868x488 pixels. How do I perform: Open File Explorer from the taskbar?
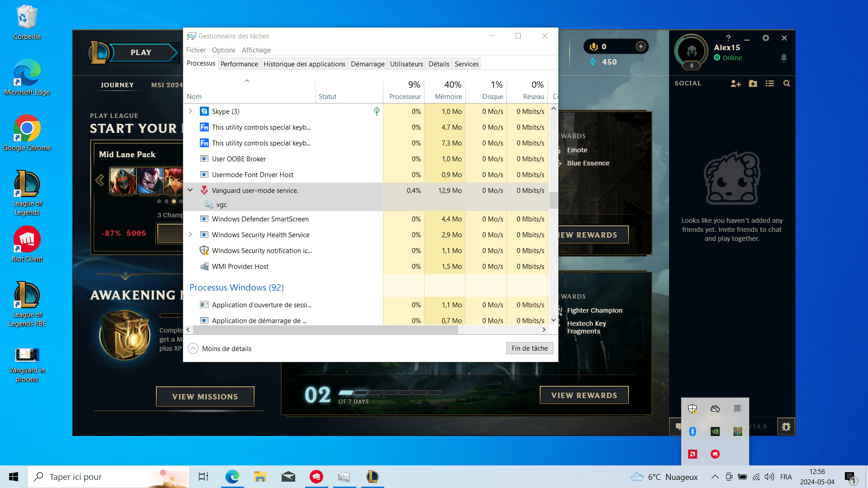coord(260,477)
